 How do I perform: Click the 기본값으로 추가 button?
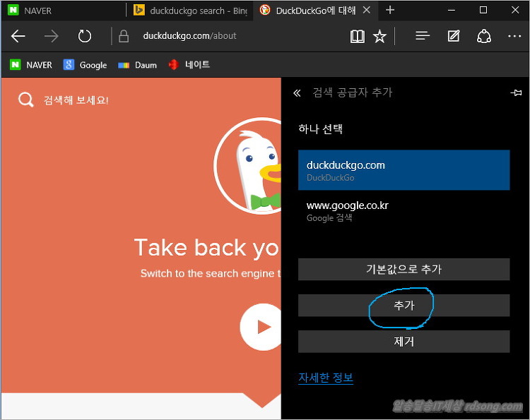point(404,269)
